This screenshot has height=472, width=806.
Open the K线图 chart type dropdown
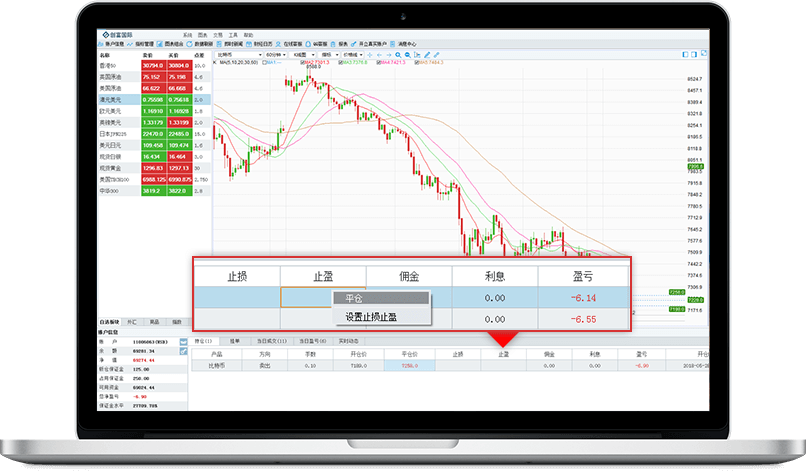coord(303,54)
